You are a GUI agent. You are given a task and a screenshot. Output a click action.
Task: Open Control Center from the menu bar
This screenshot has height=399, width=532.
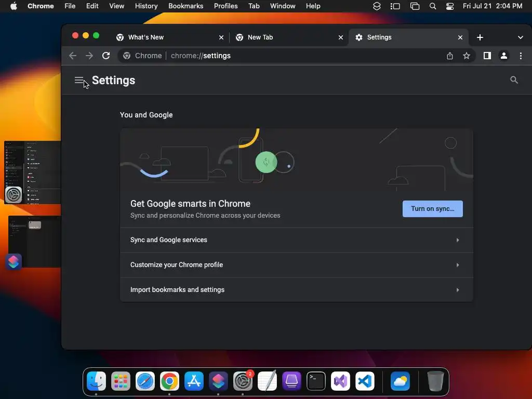pyautogui.click(x=449, y=6)
